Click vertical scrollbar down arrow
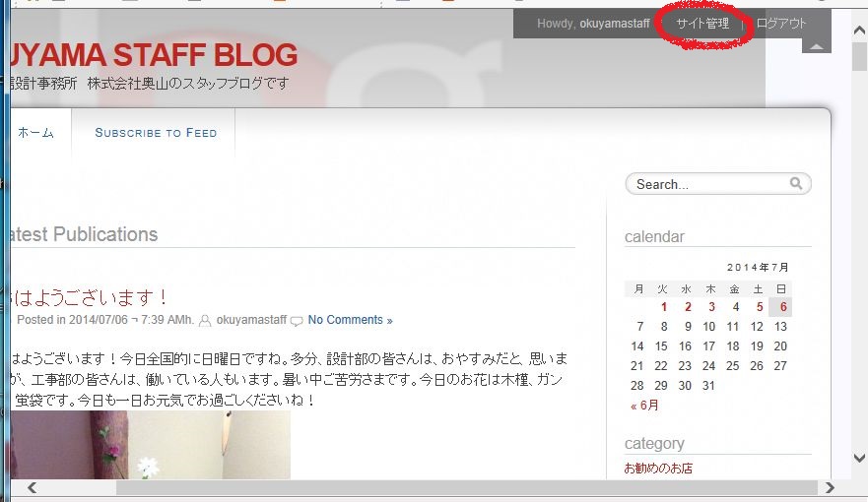The width and height of the screenshot is (868, 502). (x=859, y=458)
